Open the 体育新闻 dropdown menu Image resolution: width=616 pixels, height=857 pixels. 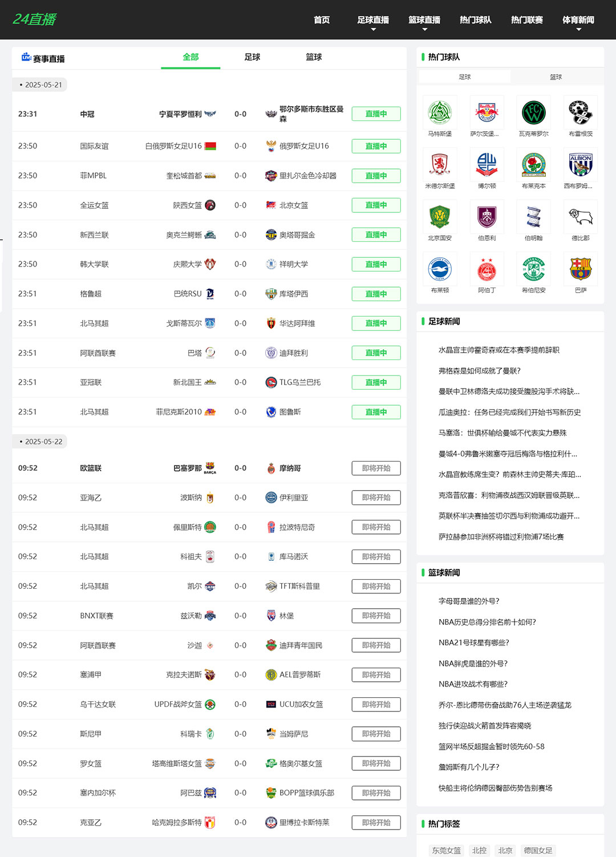click(x=578, y=21)
